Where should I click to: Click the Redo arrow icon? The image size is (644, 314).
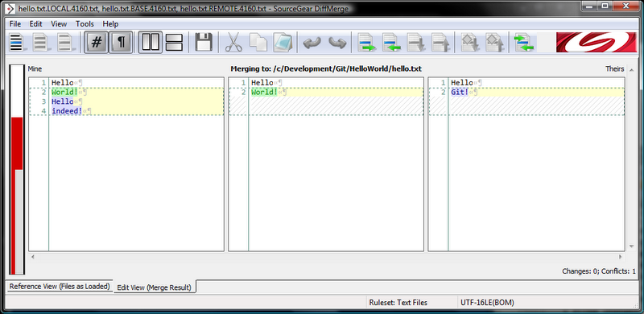click(x=337, y=43)
